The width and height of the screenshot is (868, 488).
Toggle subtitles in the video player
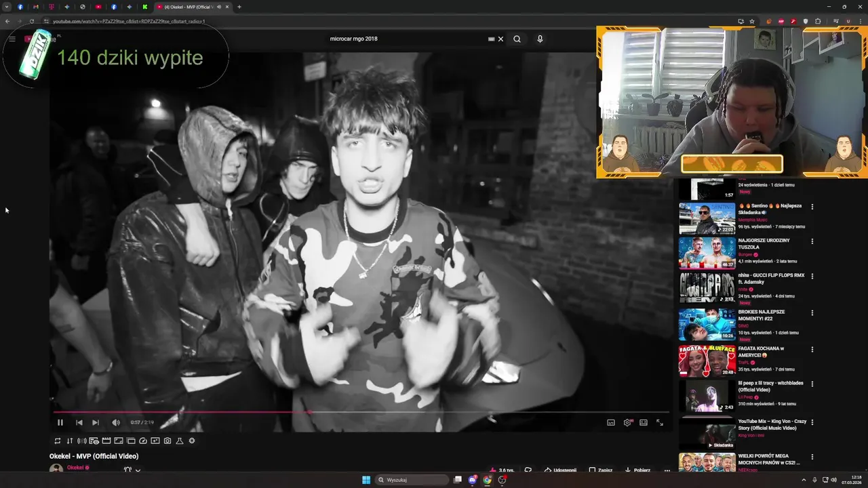pyautogui.click(x=611, y=422)
